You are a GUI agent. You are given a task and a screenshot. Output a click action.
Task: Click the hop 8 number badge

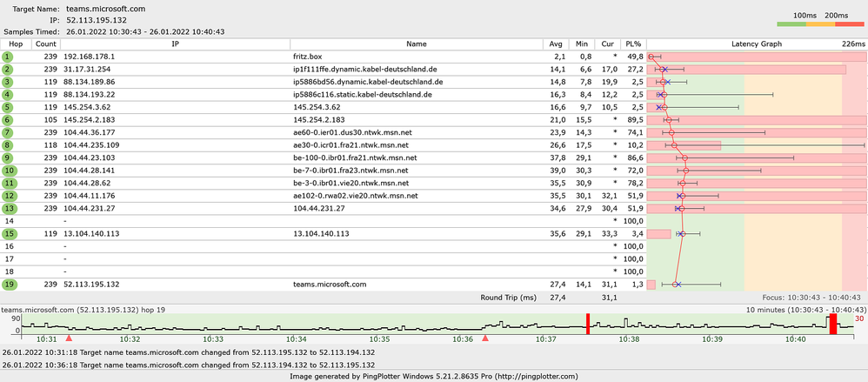tap(7, 145)
